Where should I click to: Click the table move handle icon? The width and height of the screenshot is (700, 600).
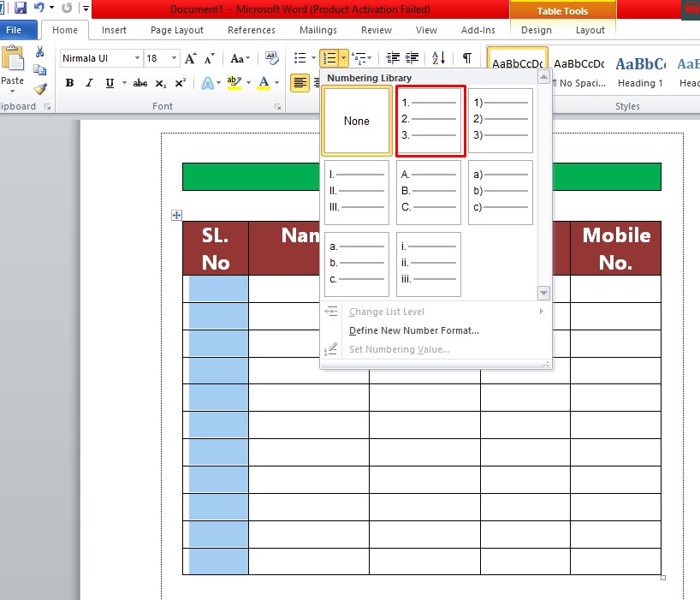click(x=177, y=215)
